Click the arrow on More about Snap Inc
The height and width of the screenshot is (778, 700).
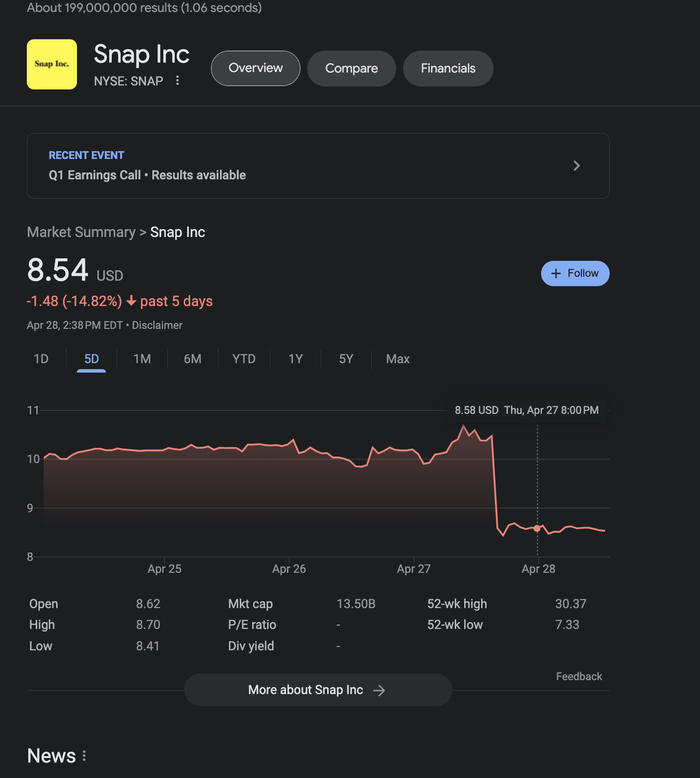pyautogui.click(x=379, y=690)
